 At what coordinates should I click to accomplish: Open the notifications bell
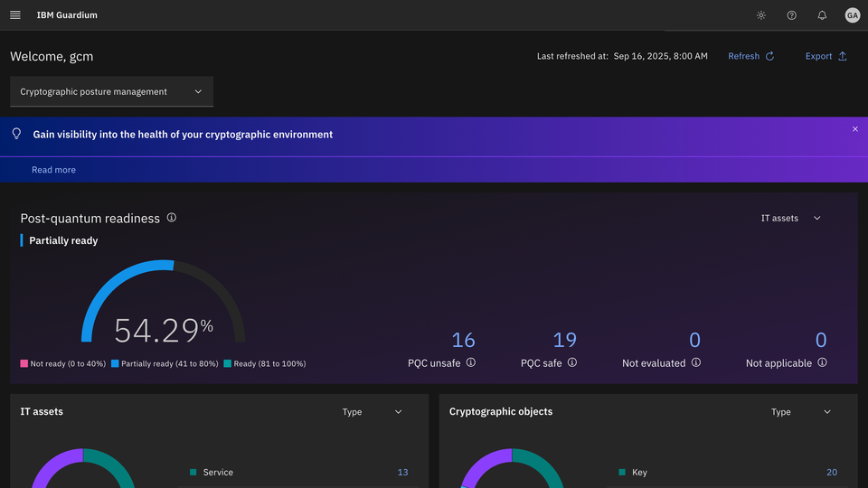click(822, 15)
